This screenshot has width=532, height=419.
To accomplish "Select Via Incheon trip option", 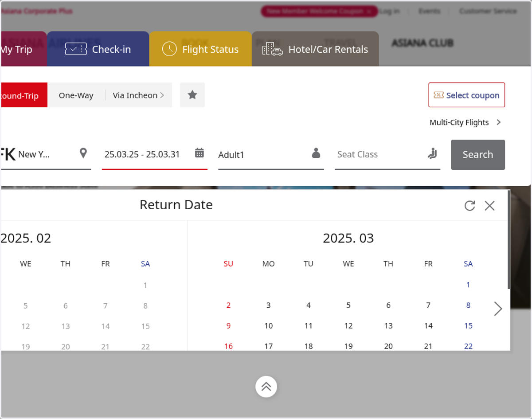I will (x=138, y=95).
